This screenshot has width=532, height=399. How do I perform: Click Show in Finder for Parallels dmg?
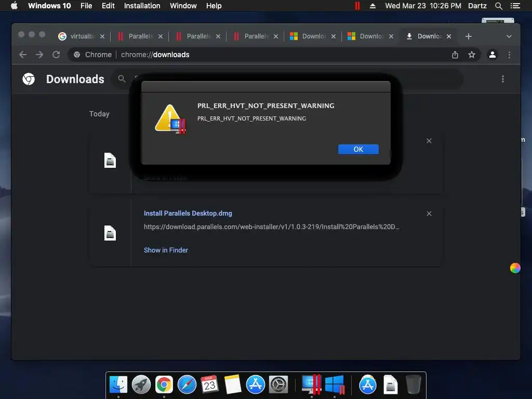(166, 250)
